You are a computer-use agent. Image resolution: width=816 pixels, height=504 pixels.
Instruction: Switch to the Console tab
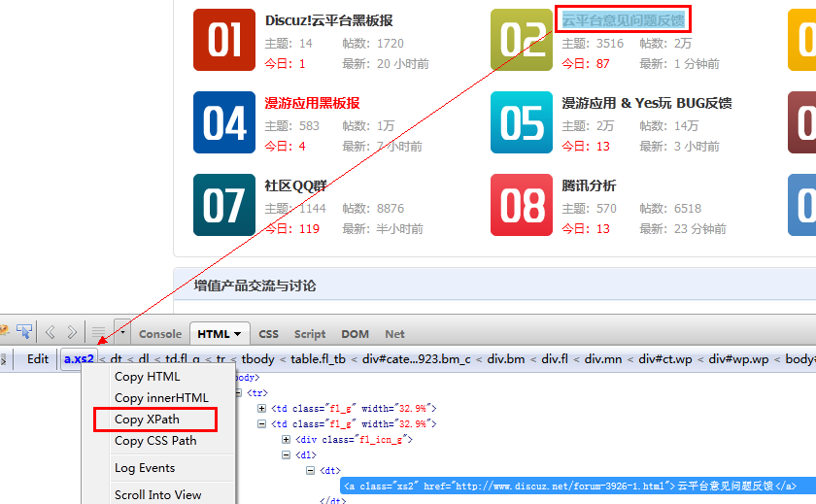[x=160, y=334]
